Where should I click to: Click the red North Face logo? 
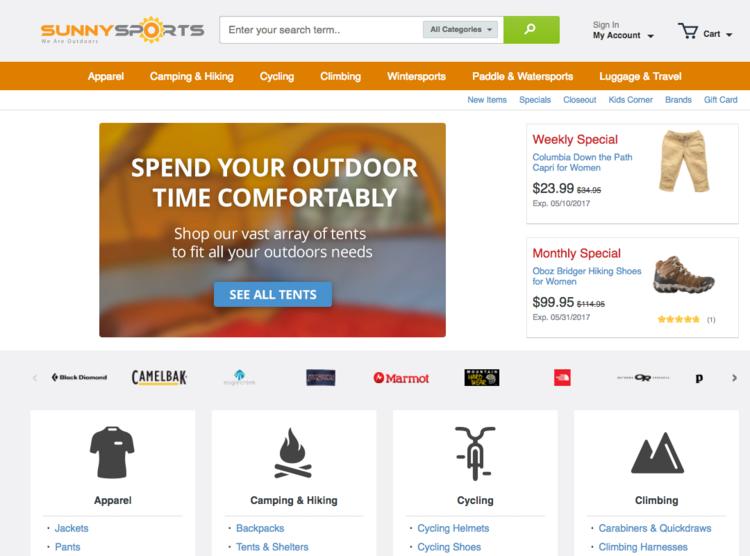[x=562, y=378]
